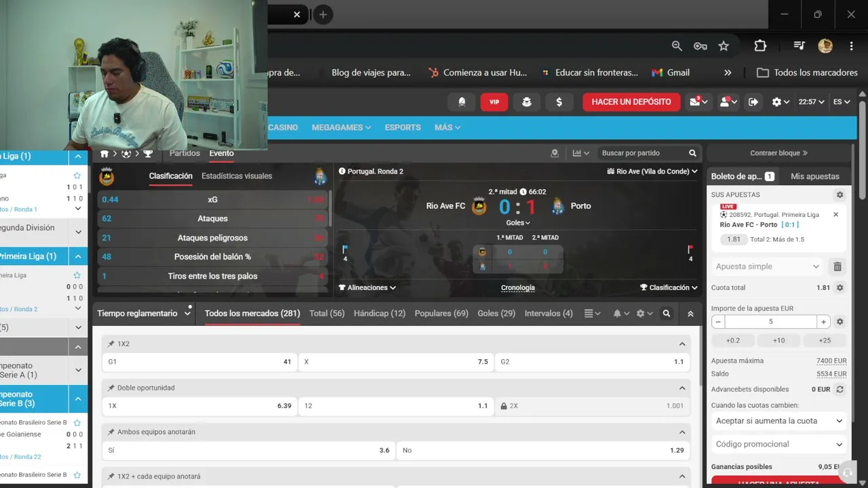Click the football sport icon in breadcrumb
This screenshot has height=488, width=868.
point(126,154)
